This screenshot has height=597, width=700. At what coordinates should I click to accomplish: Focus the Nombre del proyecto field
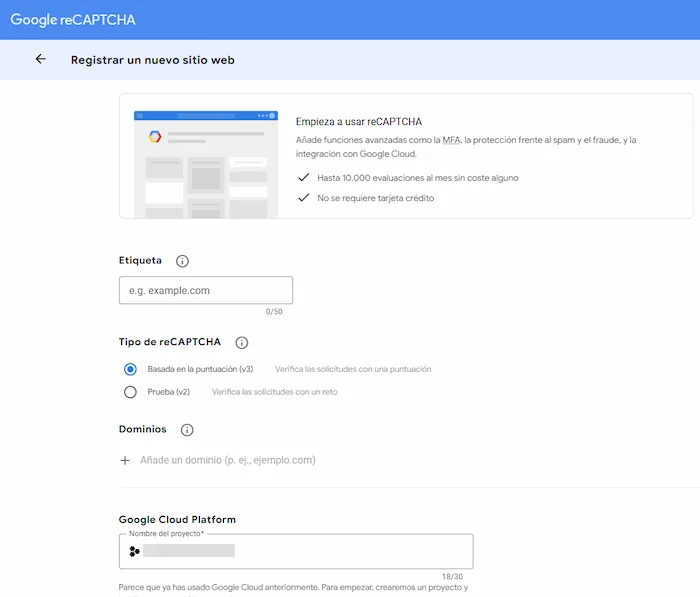(296, 551)
